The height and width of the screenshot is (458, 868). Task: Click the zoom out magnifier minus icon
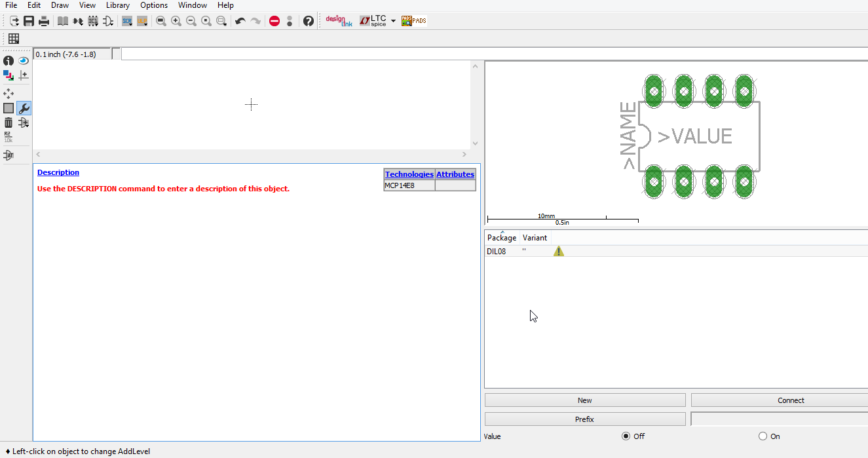(x=191, y=21)
